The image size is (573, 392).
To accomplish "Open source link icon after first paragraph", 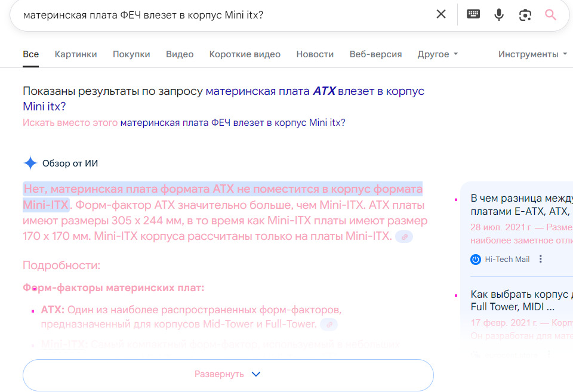I will coord(404,237).
